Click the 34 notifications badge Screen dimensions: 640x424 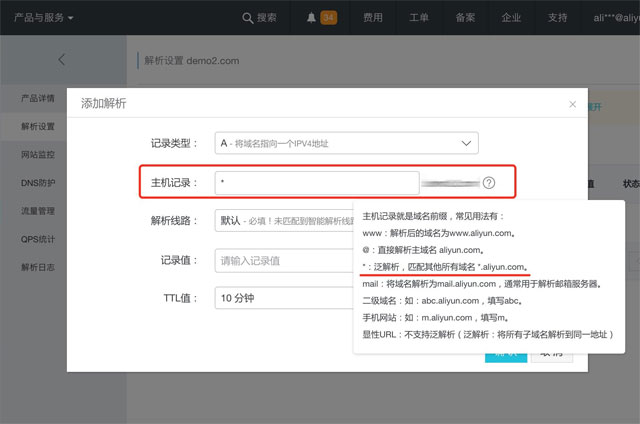[329, 18]
